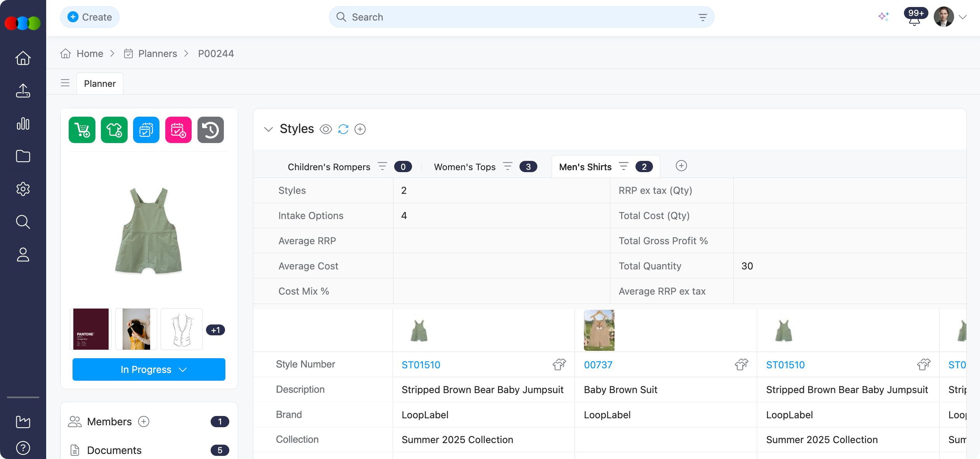This screenshot has height=459, width=980.
Task: Collapse the Styles section chevron
Action: [x=268, y=129]
